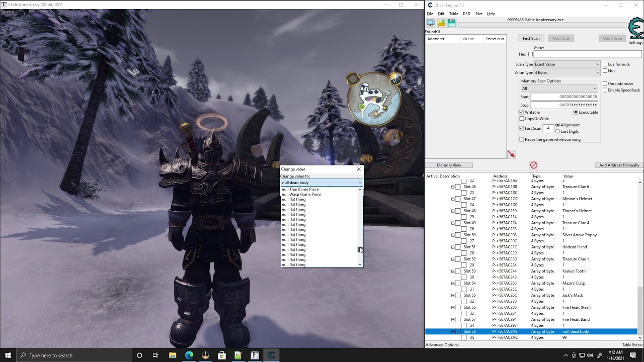Open a saved cheat table
Viewport: 644px width, 362px height.
441,23
